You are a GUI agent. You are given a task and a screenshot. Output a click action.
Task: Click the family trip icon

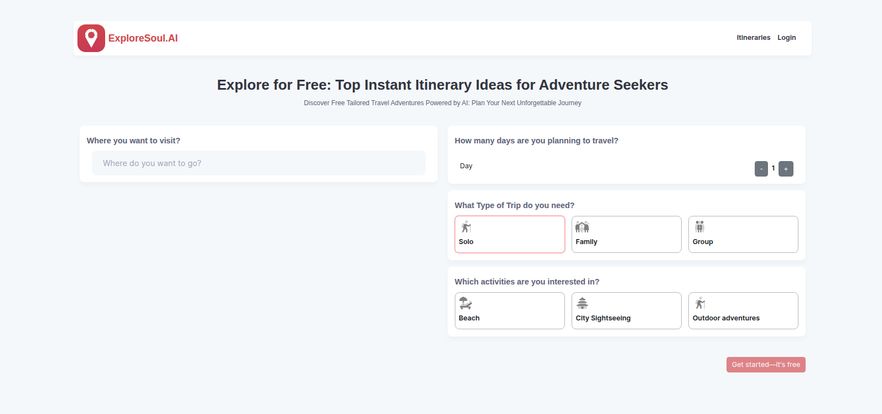click(582, 227)
